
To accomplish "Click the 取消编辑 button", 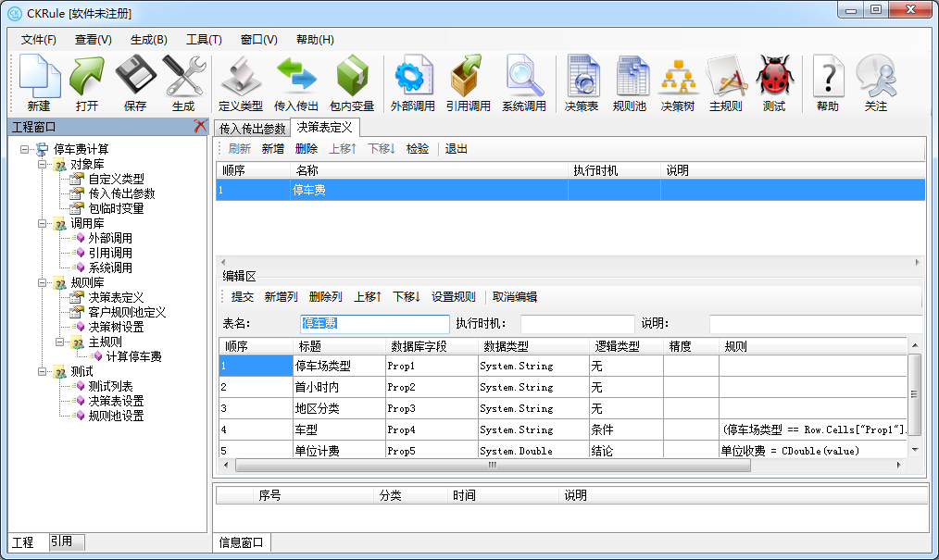I will (515, 297).
